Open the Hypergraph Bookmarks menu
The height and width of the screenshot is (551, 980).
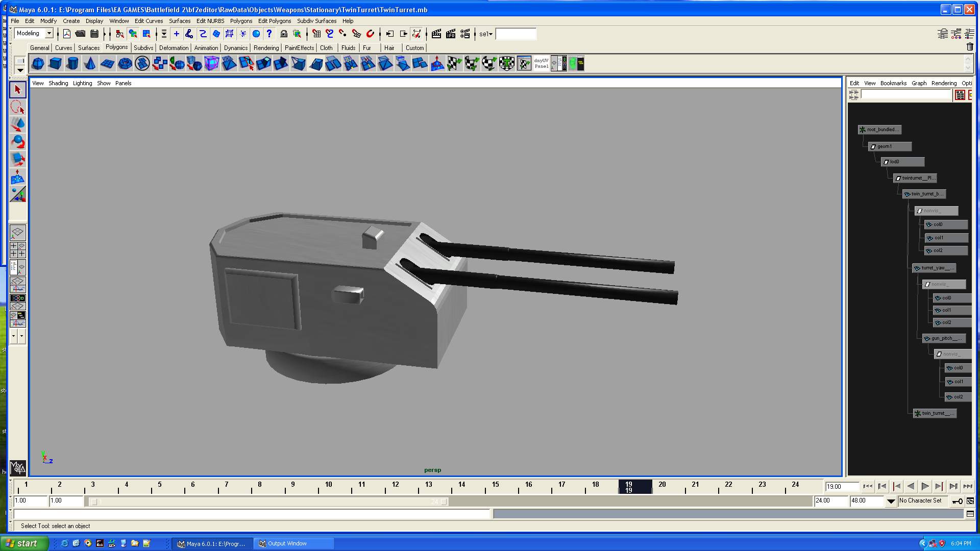coord(893,83)
